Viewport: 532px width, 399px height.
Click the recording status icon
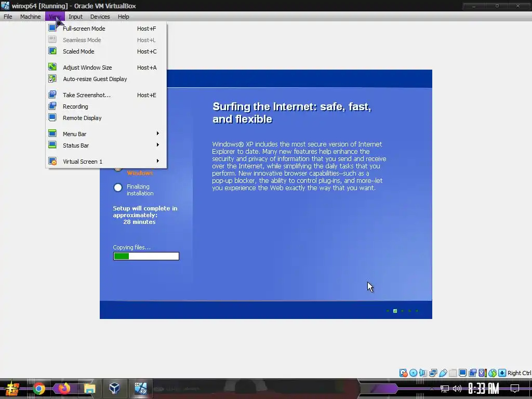click(x=472, y=373)
